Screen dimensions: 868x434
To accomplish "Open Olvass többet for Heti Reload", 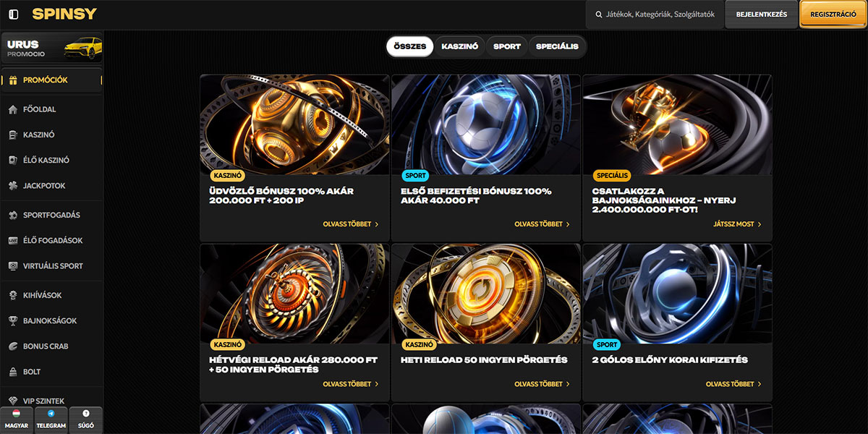I will click(542, 384).
